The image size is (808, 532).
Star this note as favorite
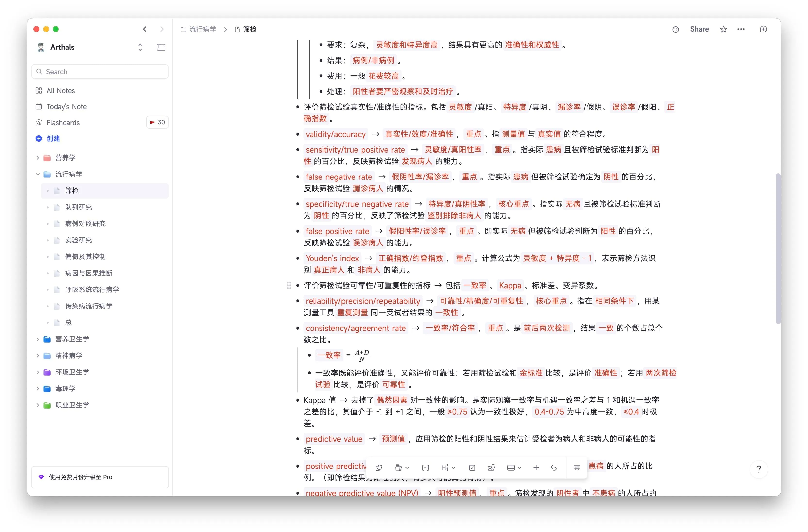click(x=724, y=30)
